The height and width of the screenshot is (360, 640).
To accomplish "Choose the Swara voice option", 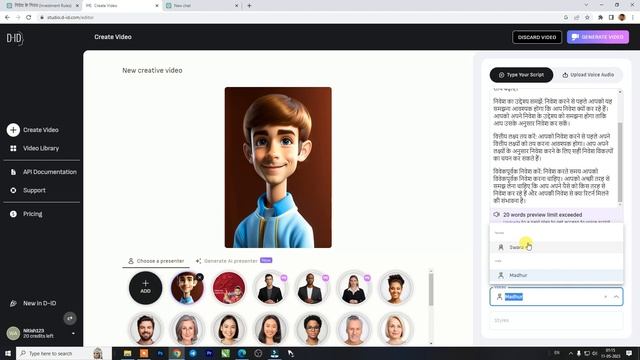I will [x=556, y=247].
